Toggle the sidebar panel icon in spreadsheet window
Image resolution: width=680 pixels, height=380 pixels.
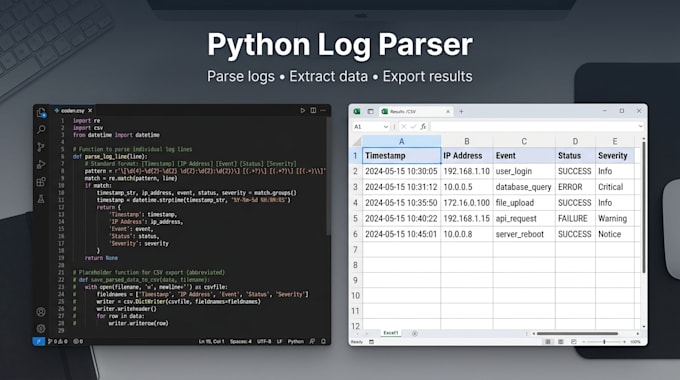370,111
